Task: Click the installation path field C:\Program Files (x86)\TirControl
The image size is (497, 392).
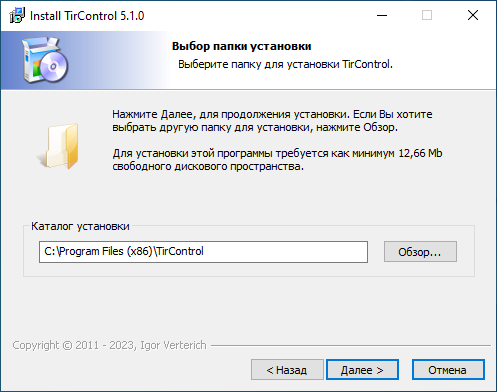Action: pos(203,252)
